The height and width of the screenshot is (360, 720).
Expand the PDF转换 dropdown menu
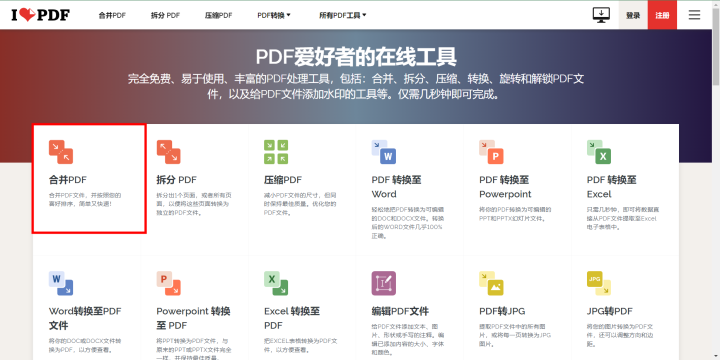pyautogui.click(x=274, y=15)
